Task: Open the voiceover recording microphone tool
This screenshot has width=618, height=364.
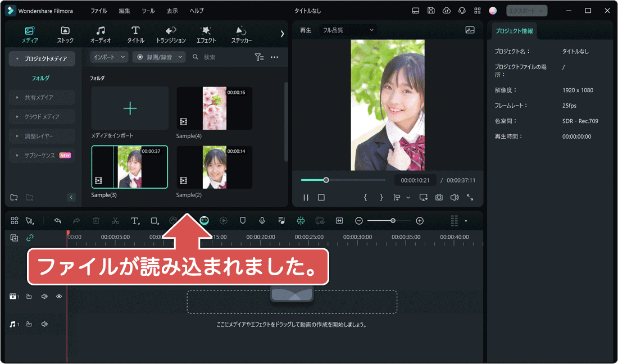Action: (x=262, y=221)
